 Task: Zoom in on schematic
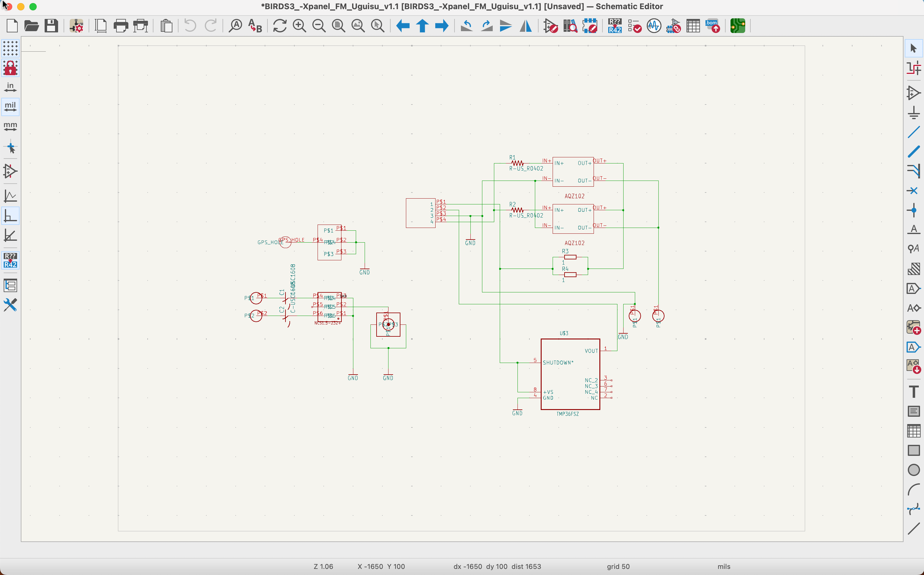click(299, 26)
